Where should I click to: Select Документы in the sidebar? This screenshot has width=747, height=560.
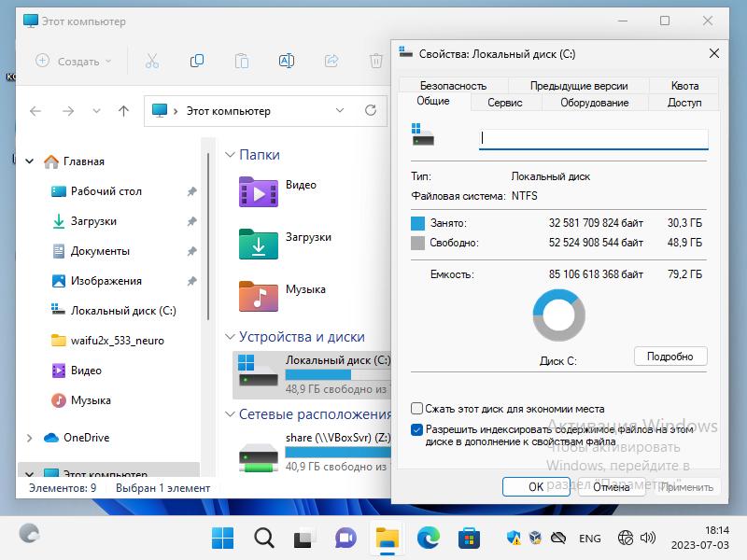point(100,251)
